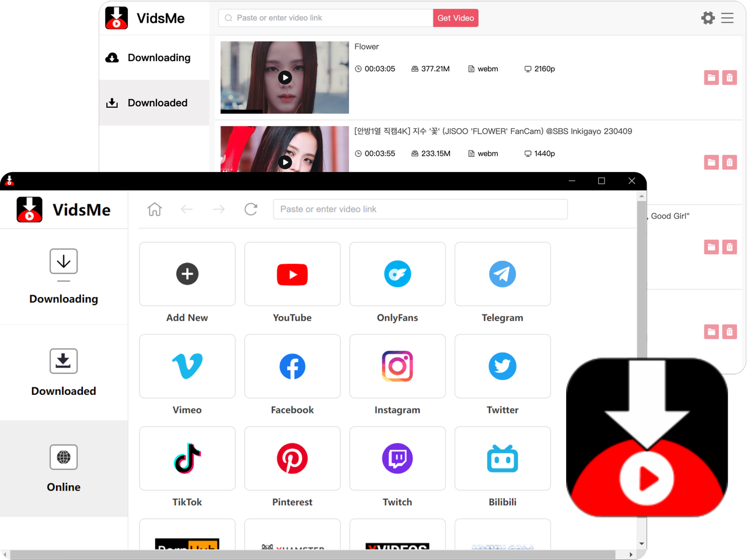Click the scroll up arrow
Image resolution: width=747 pixels, height=560 pixels.
642,196
